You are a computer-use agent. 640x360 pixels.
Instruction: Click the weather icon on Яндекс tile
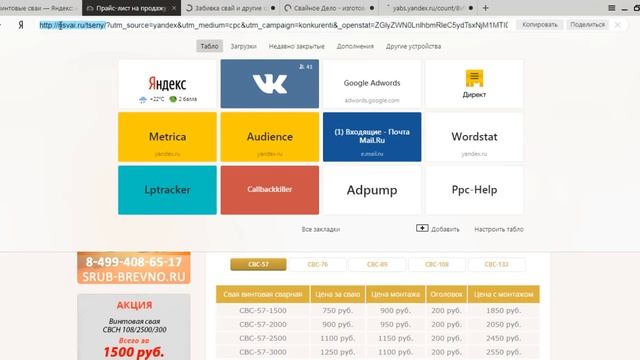[142, 100]
